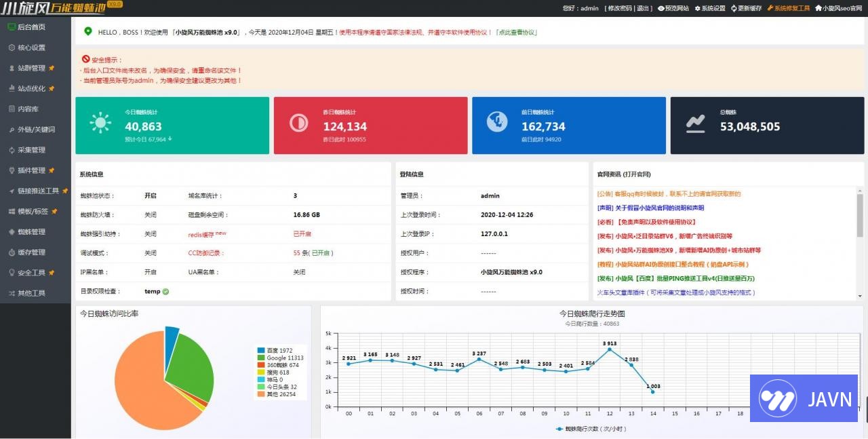Open the [公告] 客服qq news link
868x439 pixels.
[669, 193]
